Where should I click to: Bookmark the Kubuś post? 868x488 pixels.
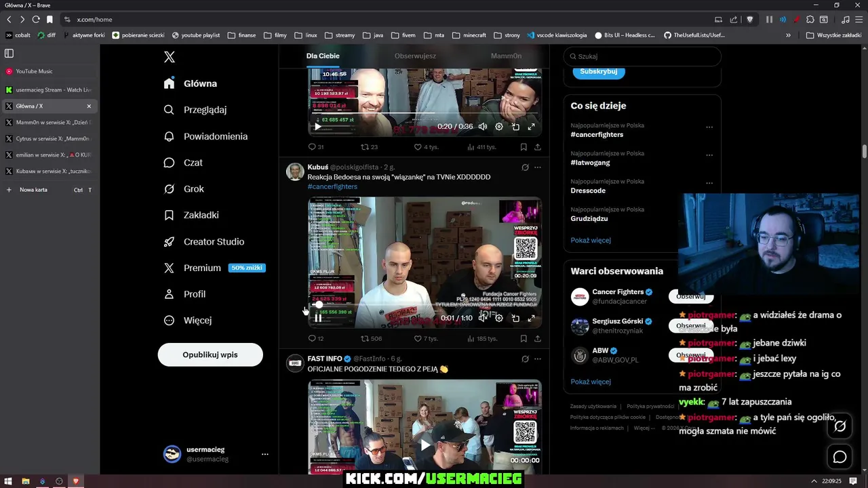[524, 338]
